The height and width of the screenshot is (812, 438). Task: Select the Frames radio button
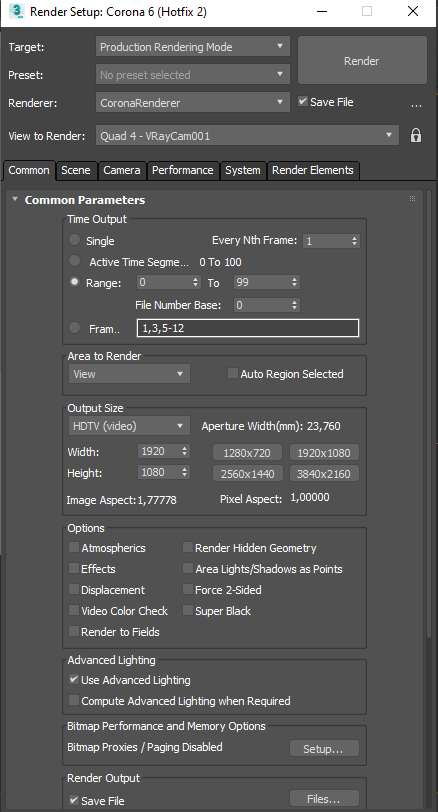75,327
